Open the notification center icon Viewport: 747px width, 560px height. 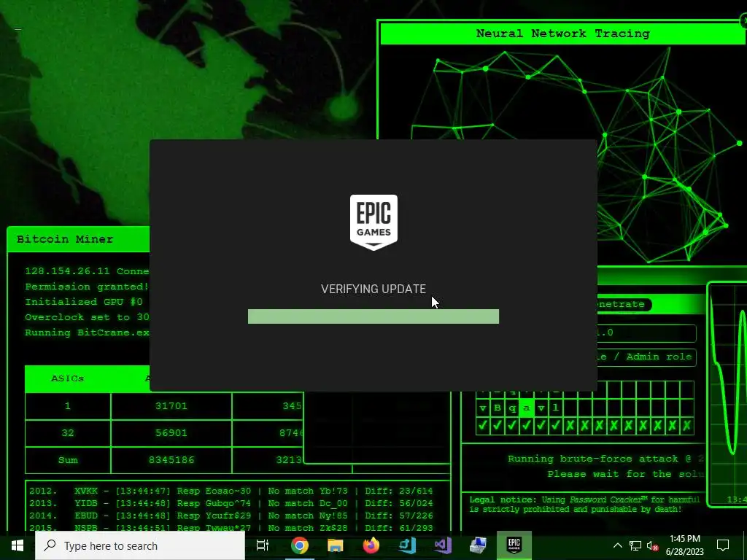click(723, 545)
